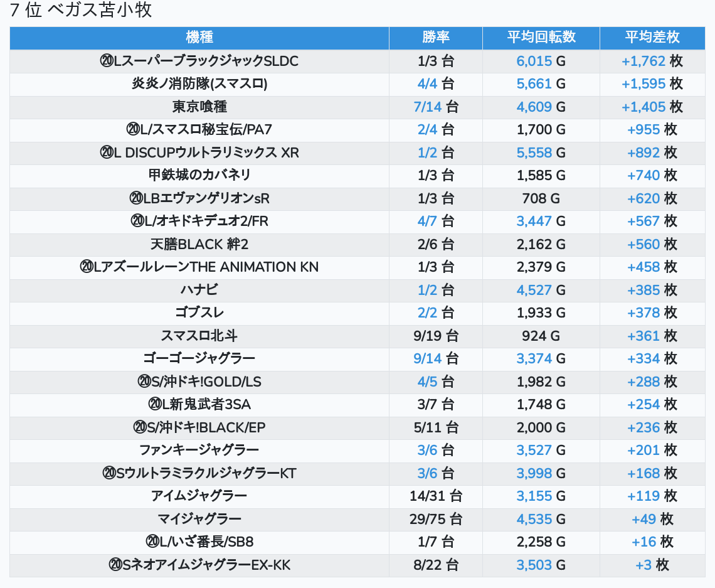This screenshot has height=588, width=715.
Task: Sort by the 平均差枚 column header
Action: pyautogui.click(x=652, y=38)
